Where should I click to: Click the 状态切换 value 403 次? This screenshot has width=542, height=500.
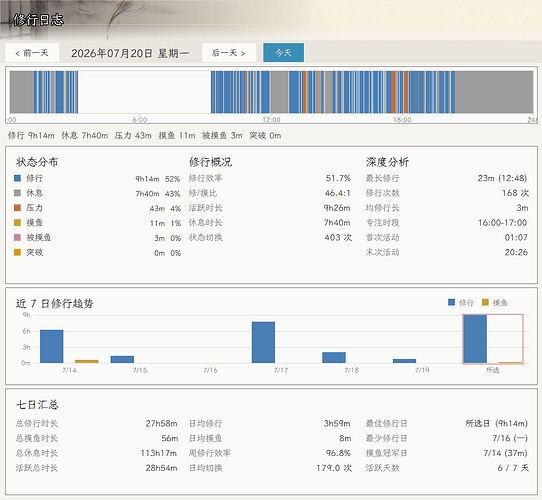click(x=338, y=238)
